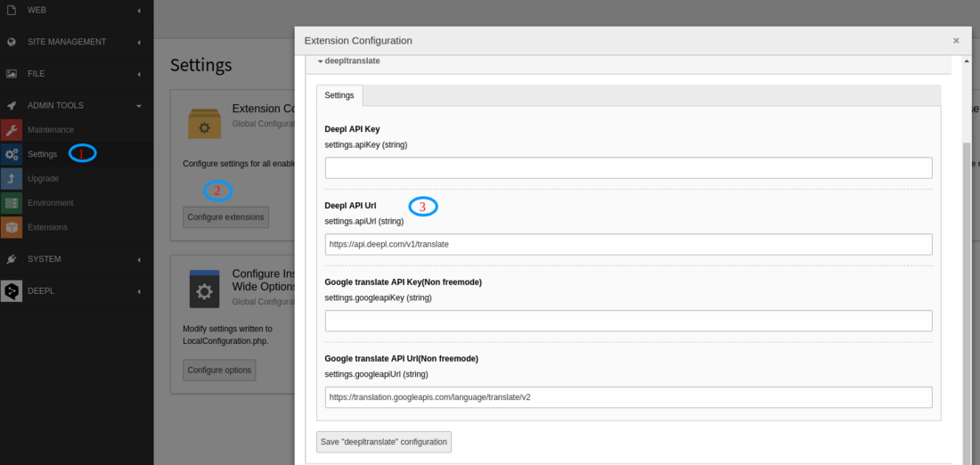Click the Upgrade module icon
980x465 pixels.
point(12,178)
